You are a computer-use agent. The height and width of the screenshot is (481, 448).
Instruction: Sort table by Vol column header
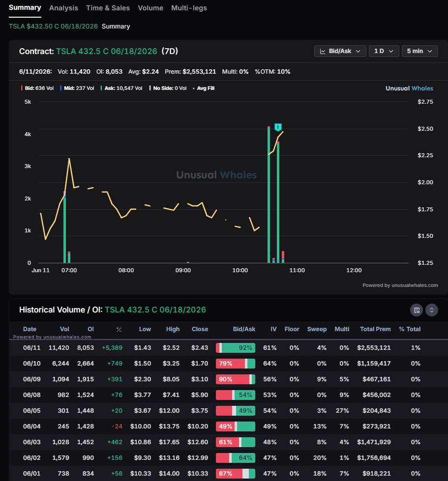tap(64, 329)
